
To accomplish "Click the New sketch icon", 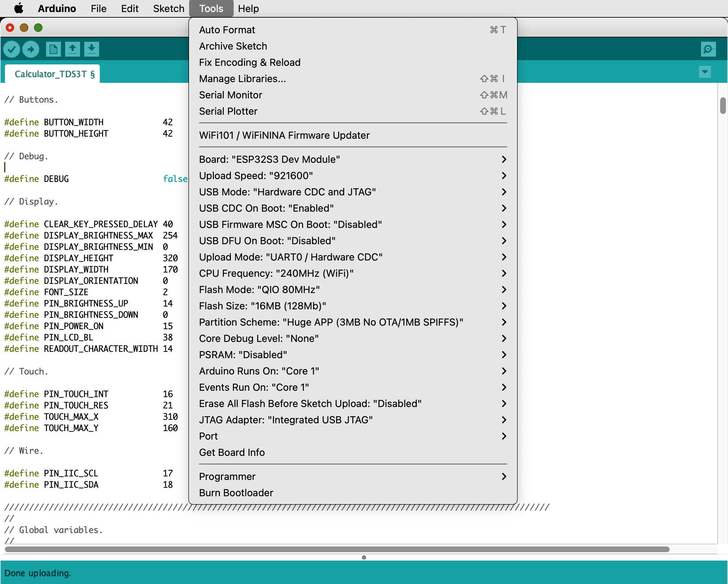I will point(53,49).
